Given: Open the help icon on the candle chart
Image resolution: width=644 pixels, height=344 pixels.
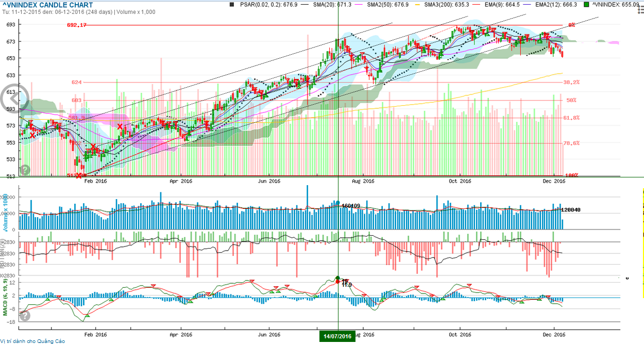Looking at the screenshot, I should pos(24,170).
